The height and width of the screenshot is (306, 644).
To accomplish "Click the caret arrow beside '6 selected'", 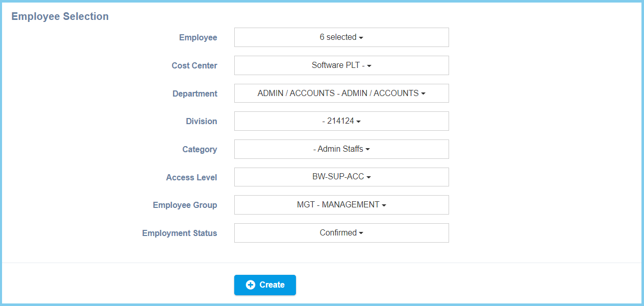I will point(361,38).
